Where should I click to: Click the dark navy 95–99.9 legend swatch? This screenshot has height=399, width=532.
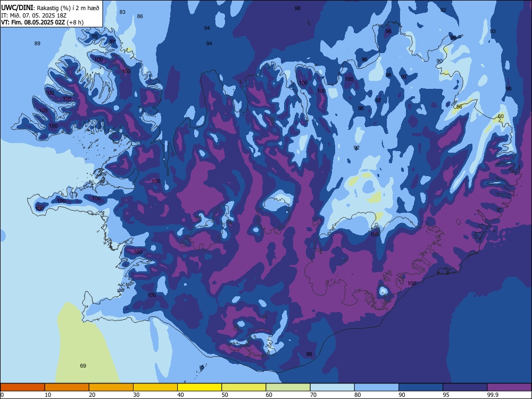coord(465,387)
